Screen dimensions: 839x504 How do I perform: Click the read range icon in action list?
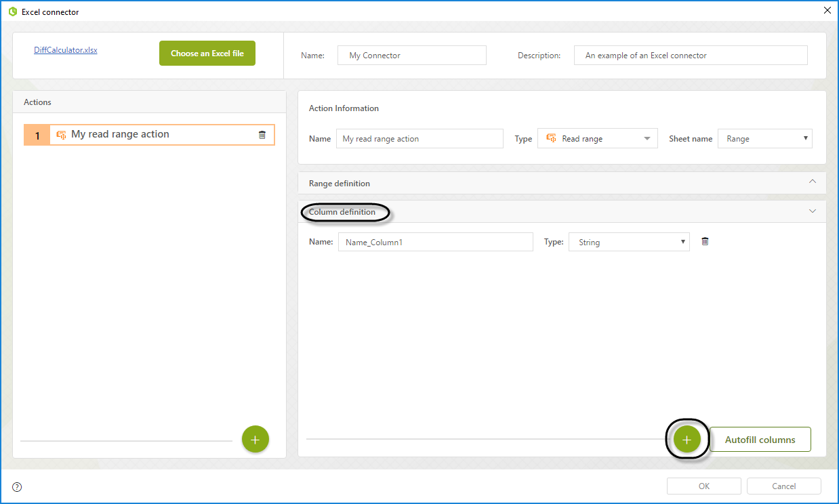pyautogui.click(x=61, y=135)
